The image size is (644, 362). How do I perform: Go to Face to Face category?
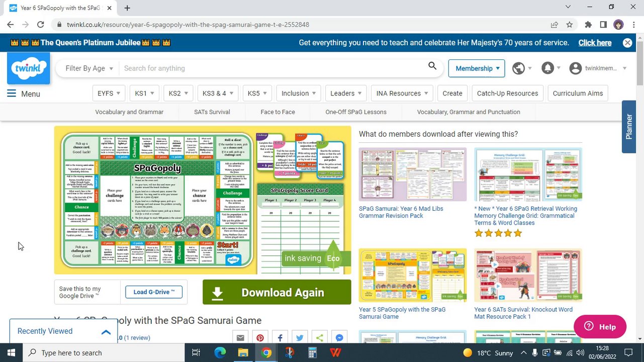point(278,112)
